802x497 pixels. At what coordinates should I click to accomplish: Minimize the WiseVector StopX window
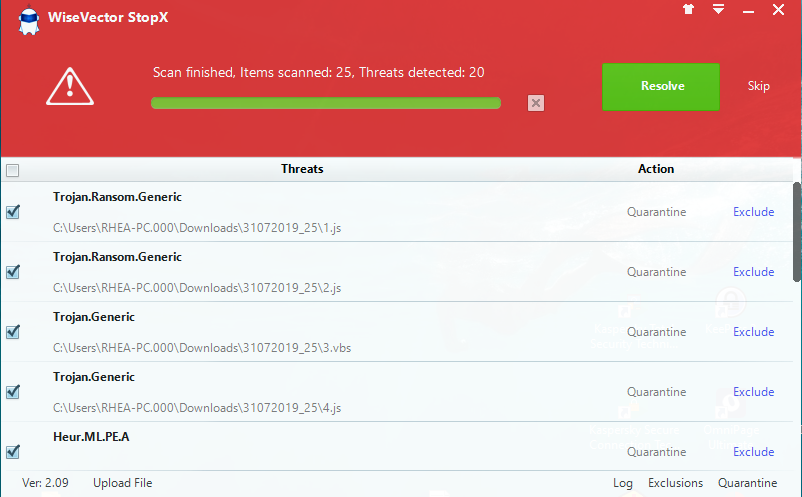[x=748, y=11]
